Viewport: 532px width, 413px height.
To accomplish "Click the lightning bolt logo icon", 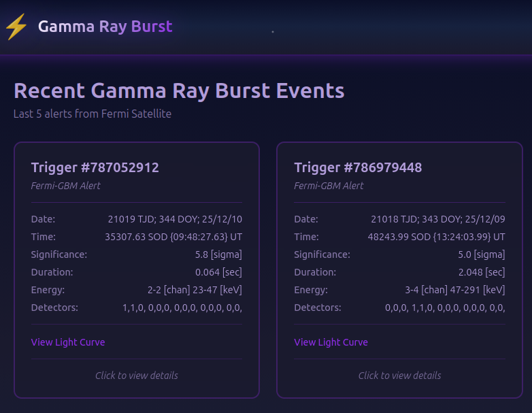I will (16, 27).
